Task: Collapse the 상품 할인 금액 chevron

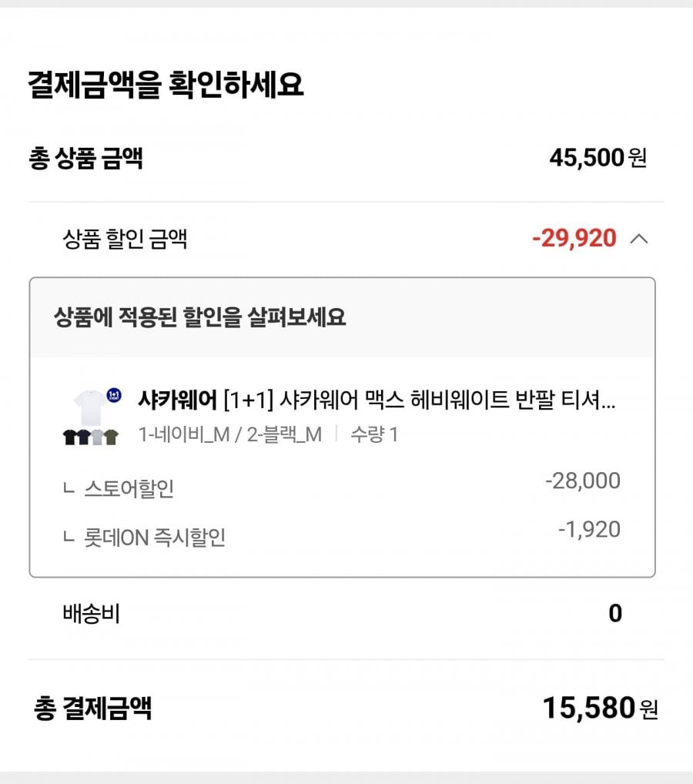Action: [x=639, y=239]
